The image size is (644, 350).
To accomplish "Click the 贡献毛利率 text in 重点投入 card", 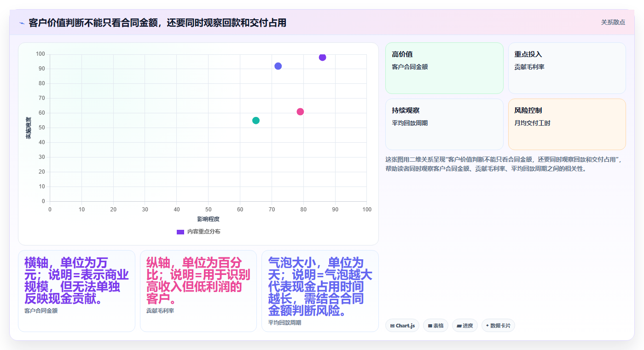I will (529, 67).
